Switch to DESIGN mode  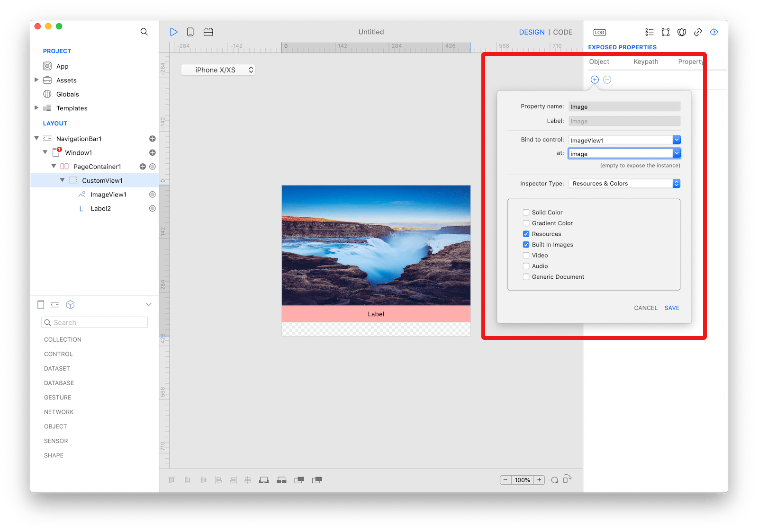coord(532,32)
